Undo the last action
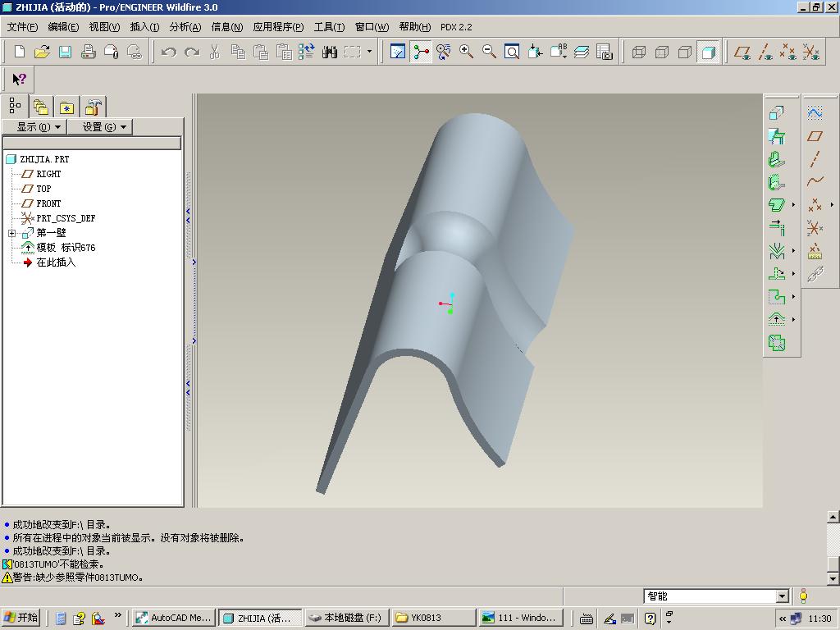The image size is (840, 630). 169,52
